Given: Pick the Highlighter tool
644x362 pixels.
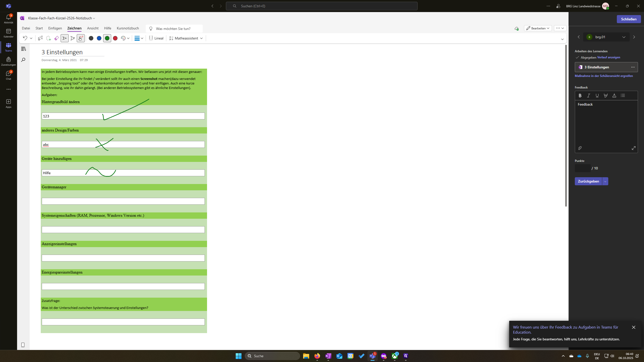Looking at the screenshot, I should point(73,38).
